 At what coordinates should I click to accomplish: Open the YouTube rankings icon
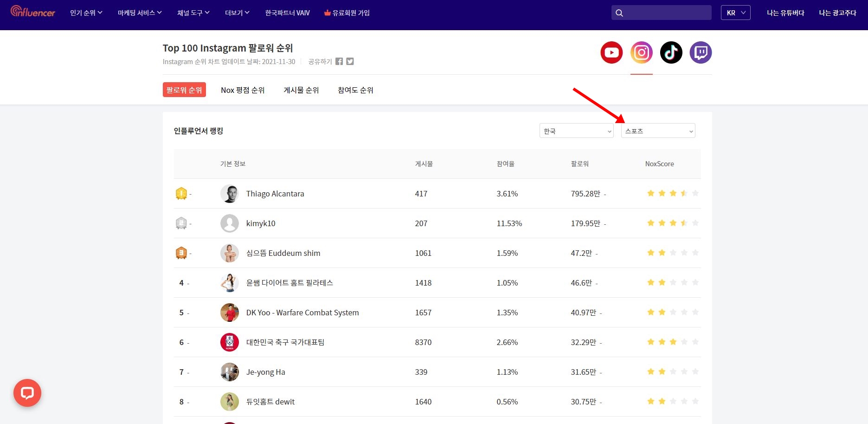(611, 52)
